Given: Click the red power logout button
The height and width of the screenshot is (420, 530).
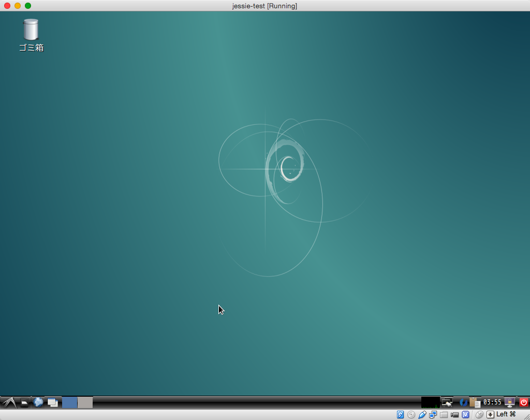Looking at the screenshot, I should [524, 402].
